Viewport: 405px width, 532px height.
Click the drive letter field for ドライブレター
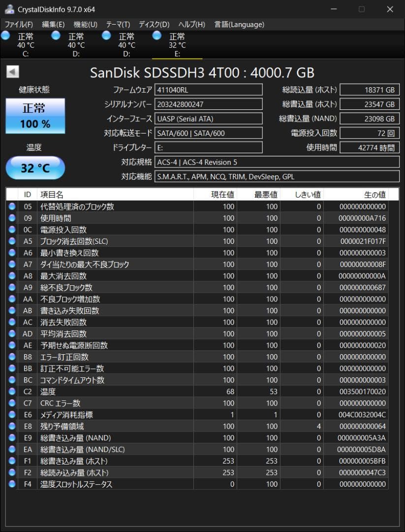pos(209,148)
